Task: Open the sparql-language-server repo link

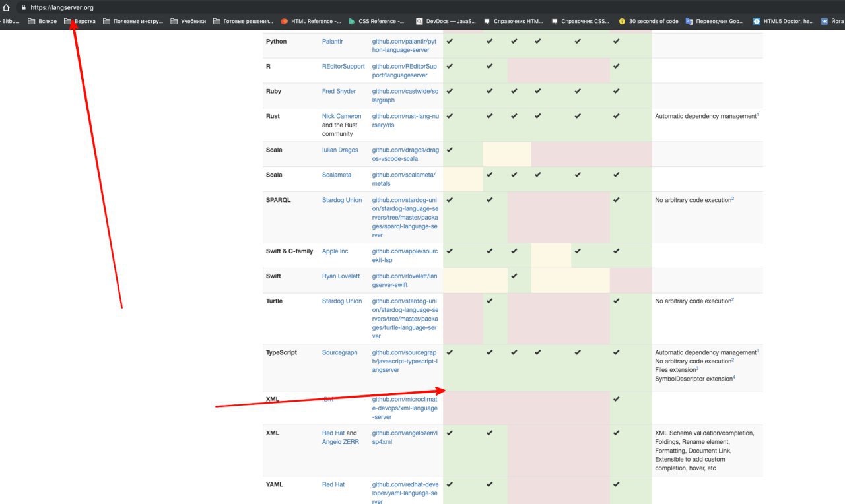Action: [x=405, y=217]
